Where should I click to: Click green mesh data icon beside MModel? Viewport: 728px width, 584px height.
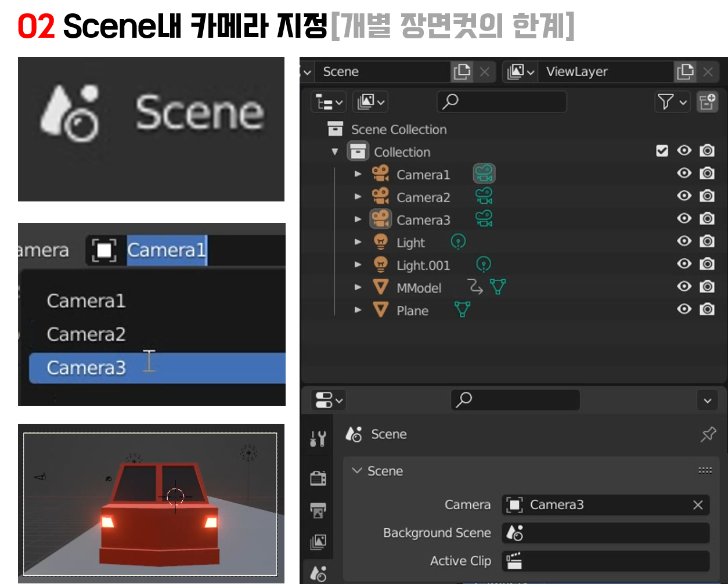pyautogui.click(x=498, y=286)
